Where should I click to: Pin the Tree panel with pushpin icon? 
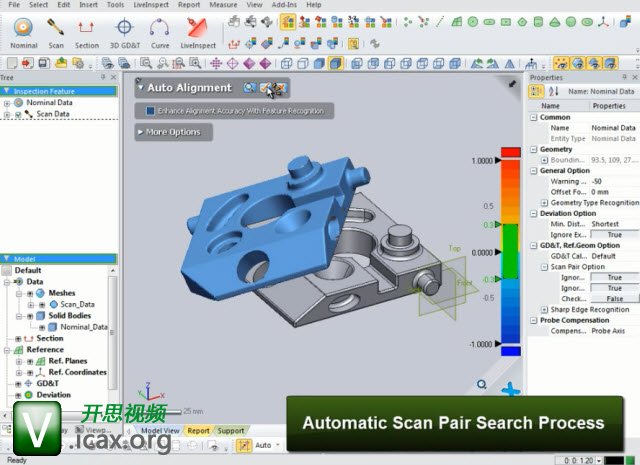point(101,77)
